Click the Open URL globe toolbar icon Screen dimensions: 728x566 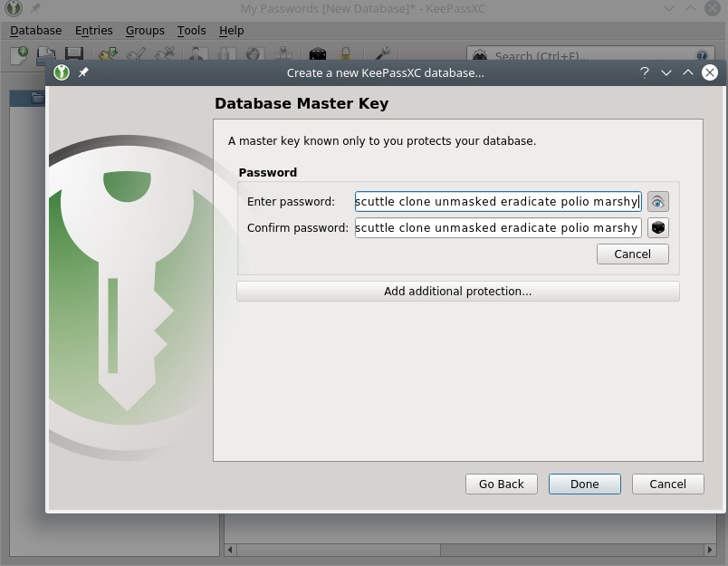[x=254, y=55]
